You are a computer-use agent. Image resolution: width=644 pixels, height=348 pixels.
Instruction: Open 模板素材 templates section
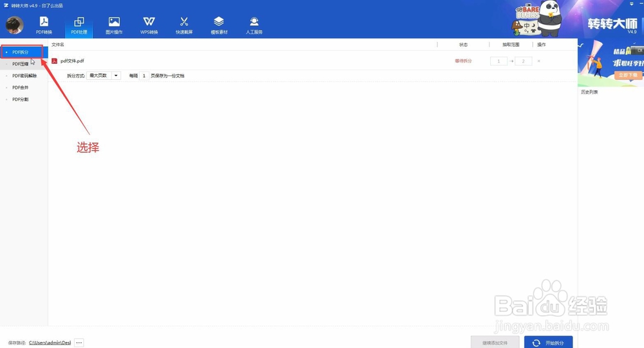point(219,25)
